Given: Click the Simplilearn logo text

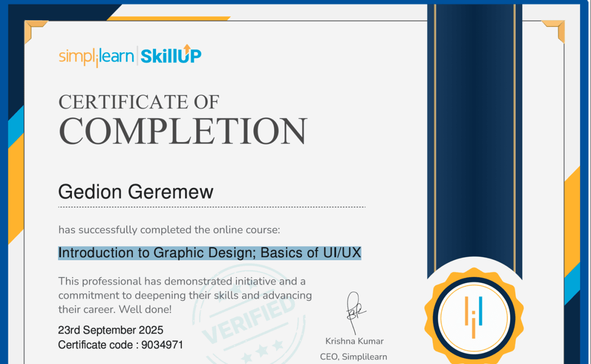Looking at the screenshot, I should click(x=96, y=57).
